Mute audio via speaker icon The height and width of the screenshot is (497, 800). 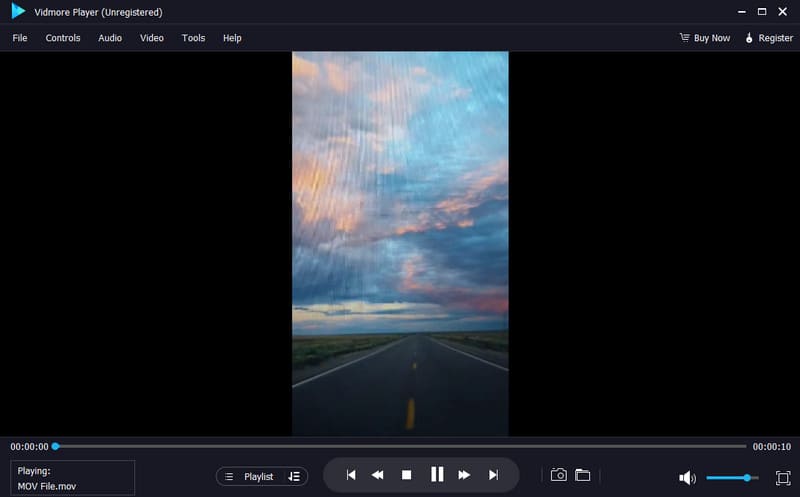687,478
